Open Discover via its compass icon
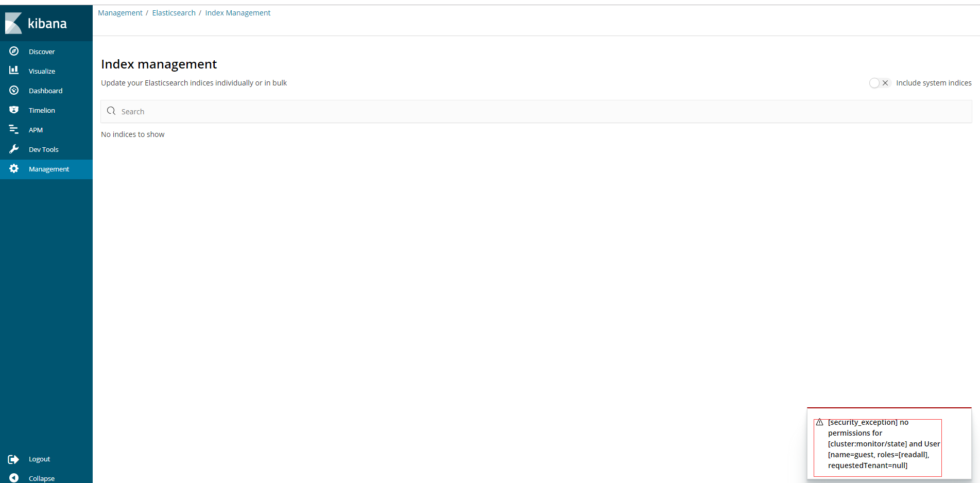 pyautogui.click(x=14, y=51)
